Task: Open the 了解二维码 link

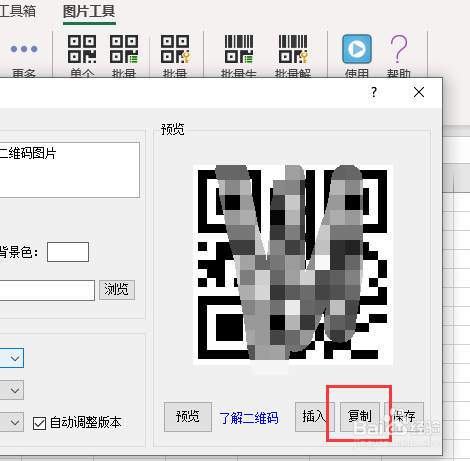Action: point(249,418)
